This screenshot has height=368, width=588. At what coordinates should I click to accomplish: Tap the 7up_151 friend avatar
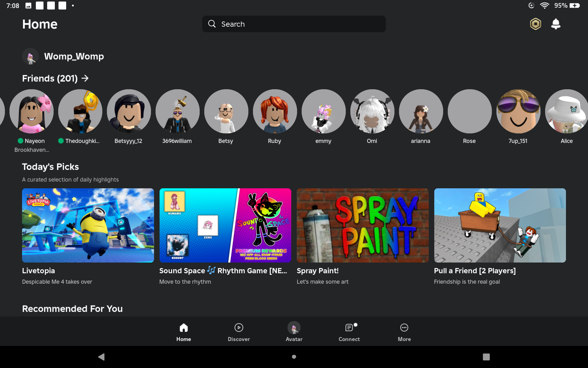coord(518,111)
